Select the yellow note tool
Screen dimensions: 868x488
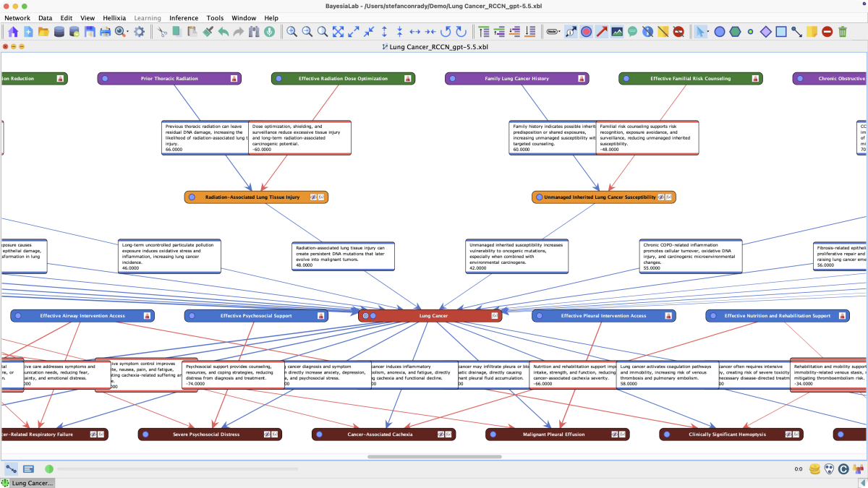click(812, 32)
